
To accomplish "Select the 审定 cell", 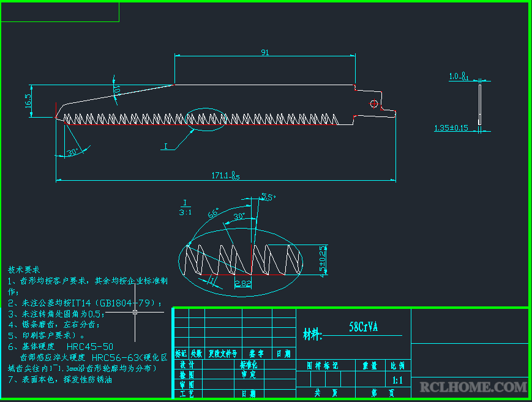I will (x=249, y=374).
